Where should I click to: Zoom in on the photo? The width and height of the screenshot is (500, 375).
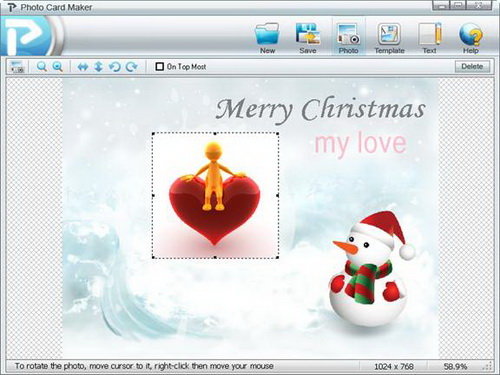pyautogui.click(x=42, y=67)
